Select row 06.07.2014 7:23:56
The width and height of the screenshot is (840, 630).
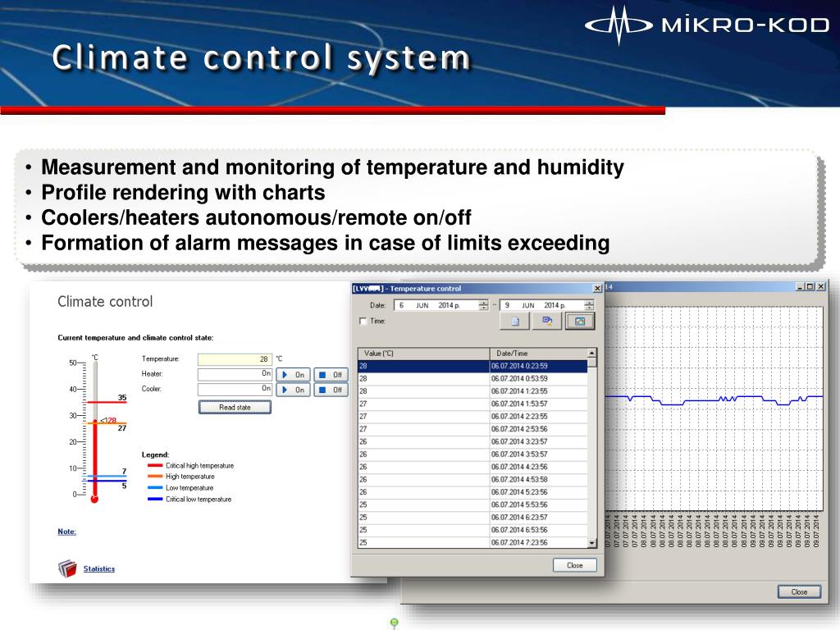click(x=472, y=543)
